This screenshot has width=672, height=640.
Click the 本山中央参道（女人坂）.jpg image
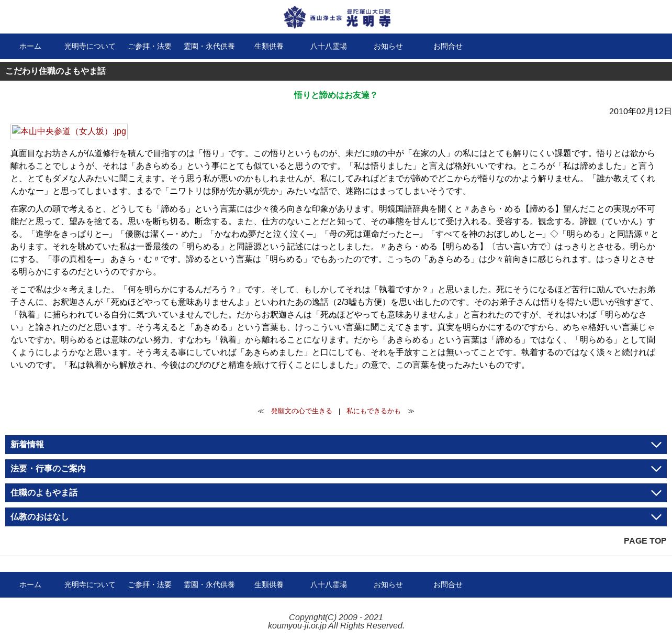point(69,131)
